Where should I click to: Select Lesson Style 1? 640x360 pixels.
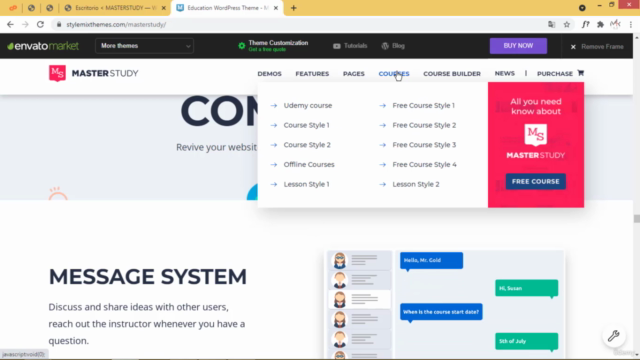(x=307, y=184)
